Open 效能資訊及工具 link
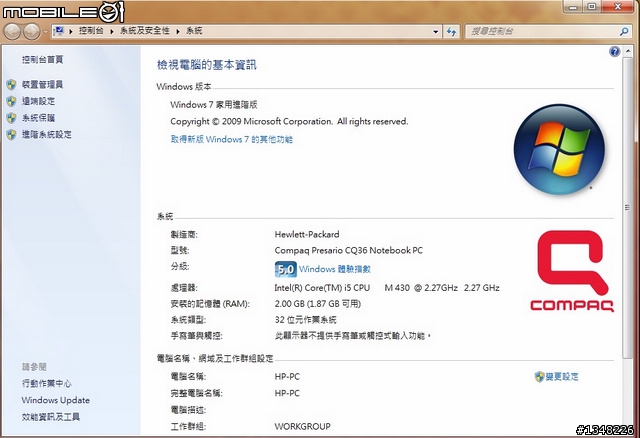640x438 pixels. tap(51, 417)
